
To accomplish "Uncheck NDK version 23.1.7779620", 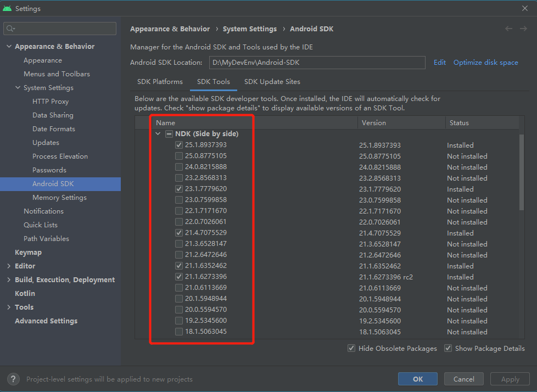I will tap(178, 189).
